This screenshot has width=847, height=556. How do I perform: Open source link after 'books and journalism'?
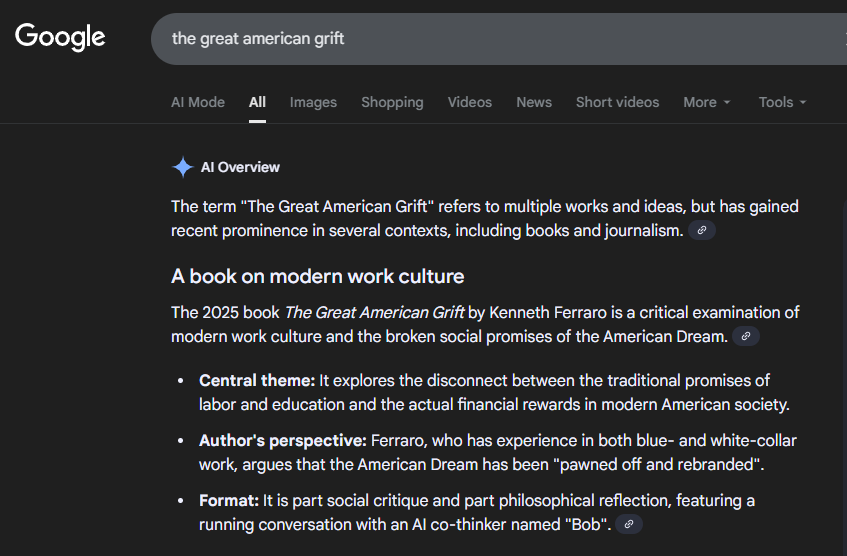tap(702, 230)
